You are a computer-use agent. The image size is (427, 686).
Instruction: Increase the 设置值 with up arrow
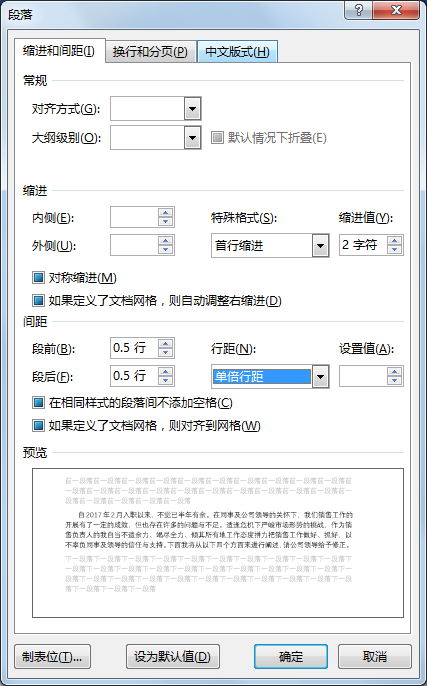pyautogui.click(x=395, y=372)
